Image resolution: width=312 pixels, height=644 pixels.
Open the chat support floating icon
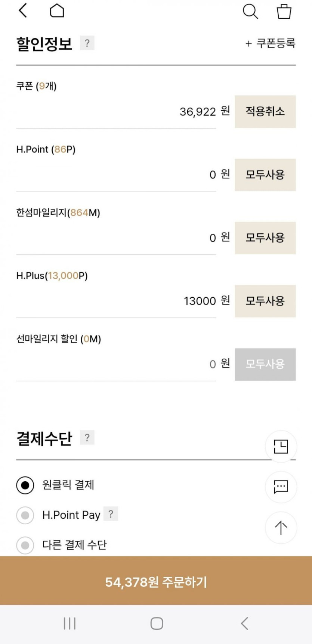click(281, 487)
